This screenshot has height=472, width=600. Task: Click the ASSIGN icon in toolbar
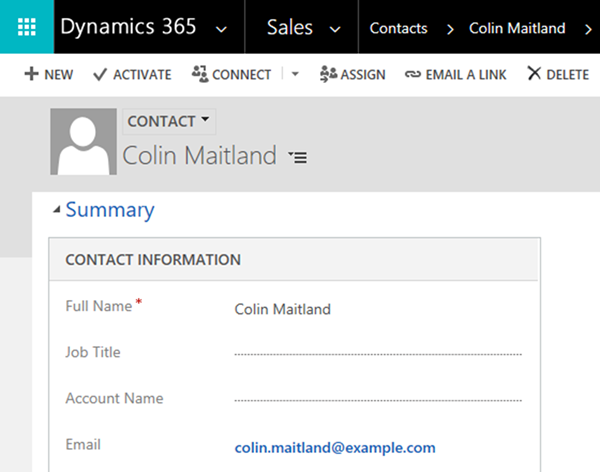click(328, 75)
